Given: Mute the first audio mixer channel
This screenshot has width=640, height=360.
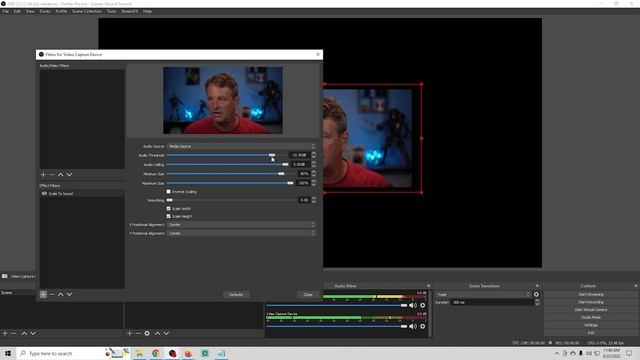Looking at the screenshot, I should (413, 305).
